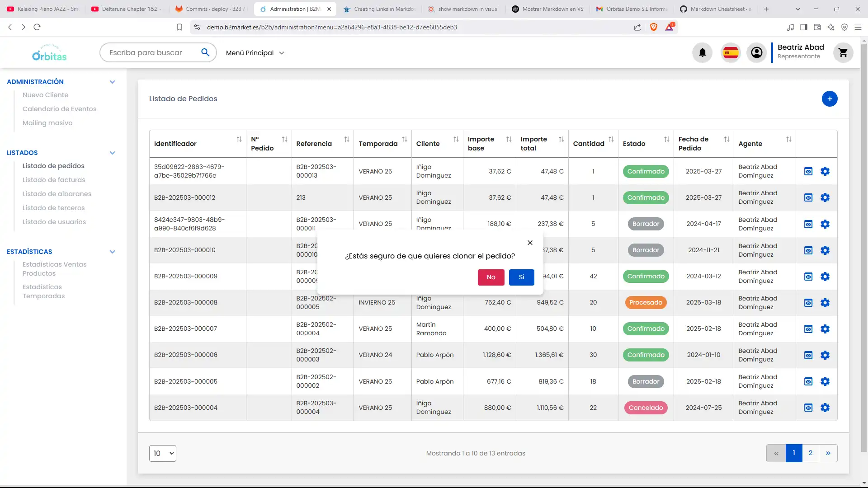The width and height of the screenshot is (868, 488).
Task: Open Listado de facturas in sidebar
Action: click(x=54, y=180)
